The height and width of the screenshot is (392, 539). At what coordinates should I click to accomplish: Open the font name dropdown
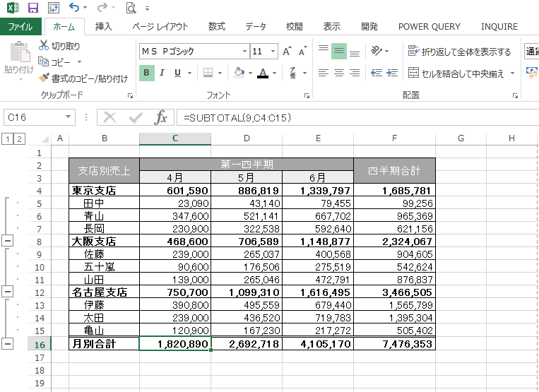(x=244, y=52)
